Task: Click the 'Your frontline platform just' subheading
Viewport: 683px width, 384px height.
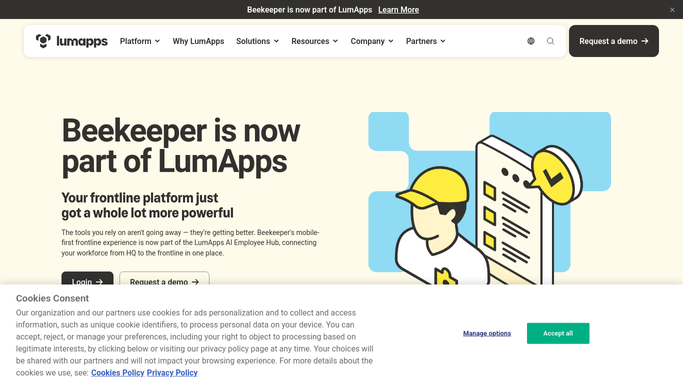Action: (x=140, y=198)
